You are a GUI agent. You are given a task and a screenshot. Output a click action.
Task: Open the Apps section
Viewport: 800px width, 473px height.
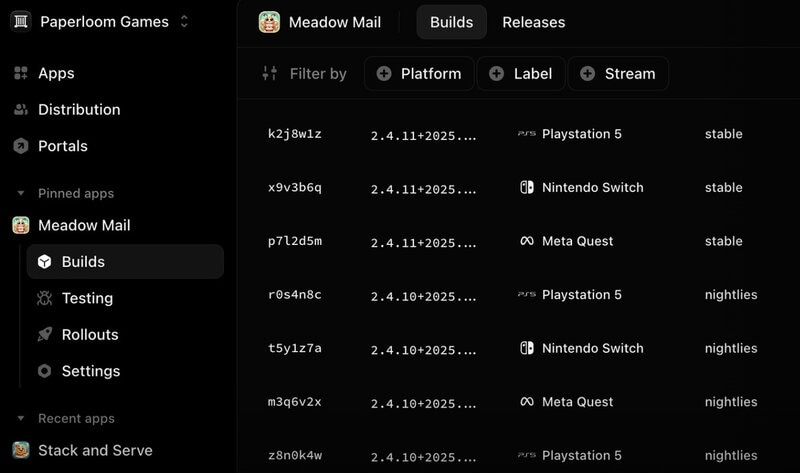click(x=56, y=73)
